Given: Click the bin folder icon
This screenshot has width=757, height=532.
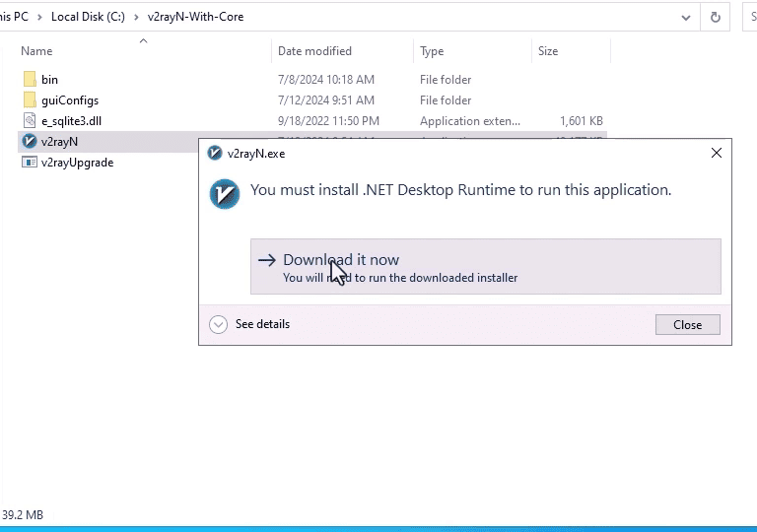Looking at the screenshot, I should pyautogui.click(x=30, y=79).
